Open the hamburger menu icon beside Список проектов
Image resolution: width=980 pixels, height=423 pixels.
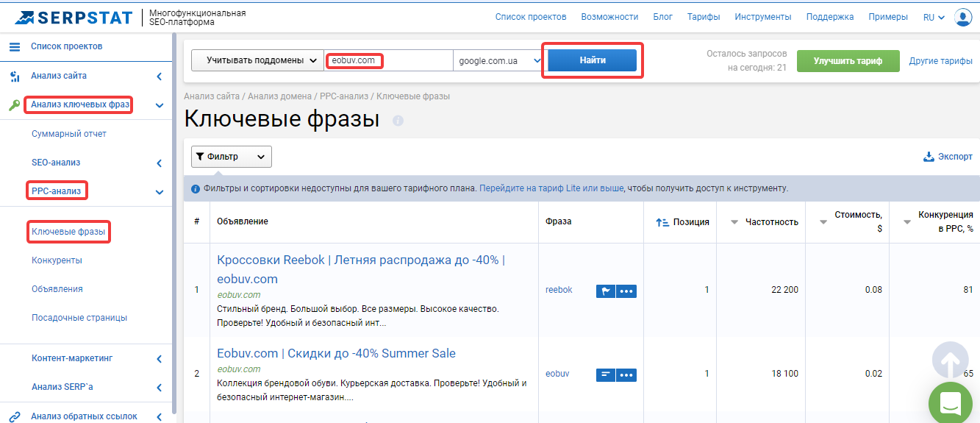pos(15,47)
